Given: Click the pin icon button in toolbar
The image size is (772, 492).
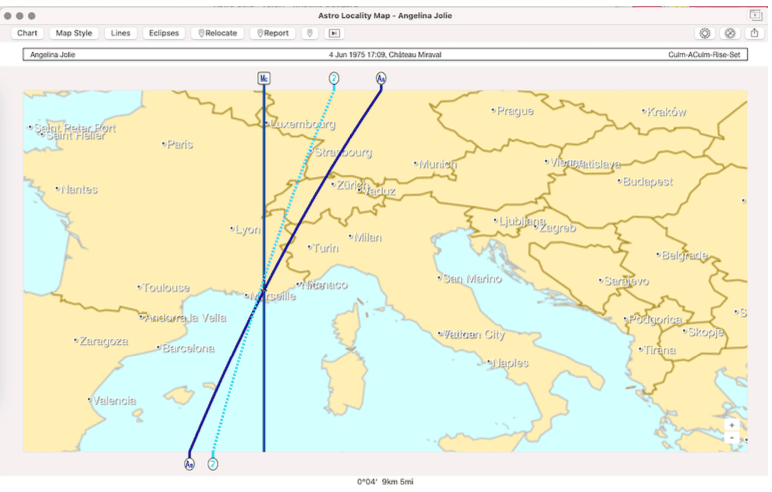Looking at the screenshot, I should [x=309, y=33].
